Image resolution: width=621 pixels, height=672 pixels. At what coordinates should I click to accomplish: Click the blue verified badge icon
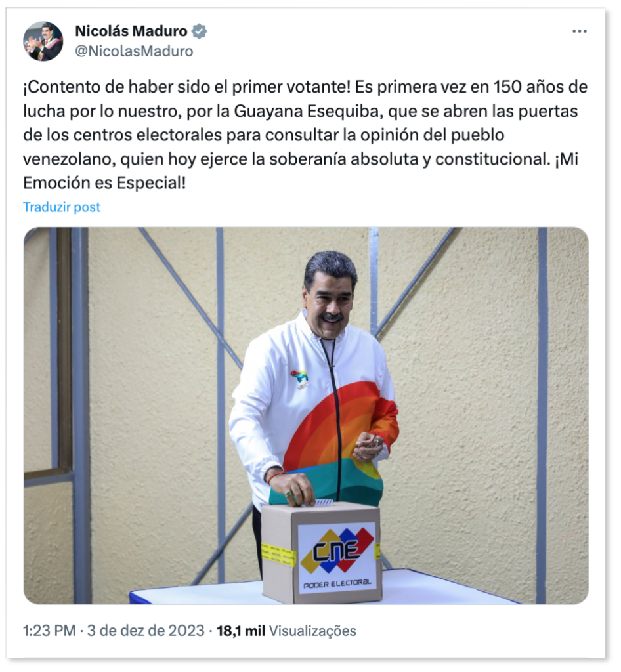pos(199,31)
